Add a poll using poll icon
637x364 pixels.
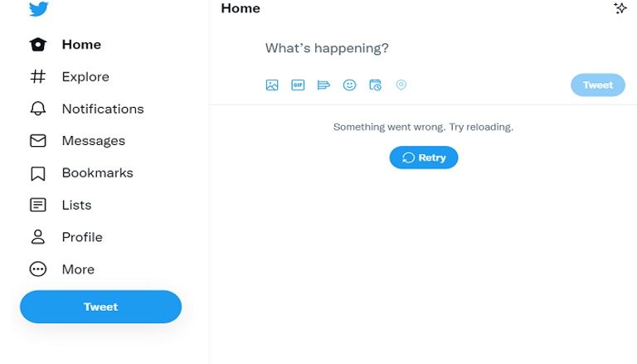[x=323, y=85]
